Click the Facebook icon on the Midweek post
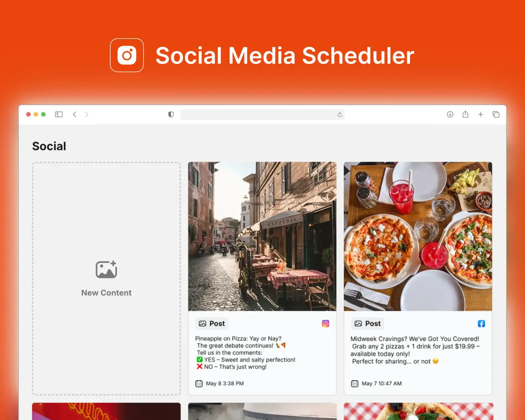The image size is (525, 420). coord(481,324)
